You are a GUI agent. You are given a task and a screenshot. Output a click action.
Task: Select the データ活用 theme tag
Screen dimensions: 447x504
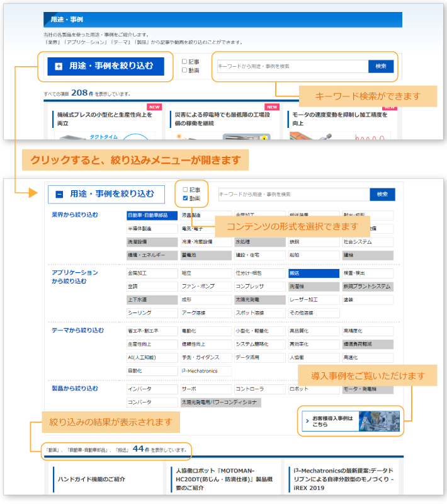click(260, 357)
